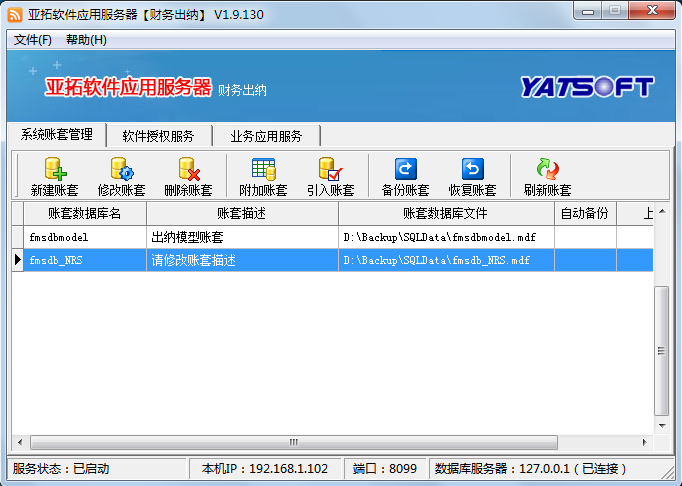The width and height of the screenshot is (682, 486).
Task: Click the 账套数据库文件 column header
Action: click(445, 214)
